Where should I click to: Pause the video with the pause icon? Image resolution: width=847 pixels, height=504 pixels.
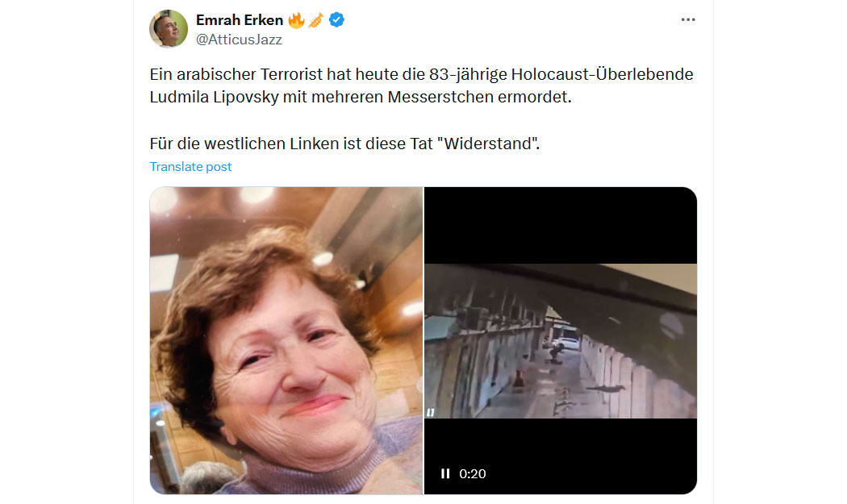445,473
